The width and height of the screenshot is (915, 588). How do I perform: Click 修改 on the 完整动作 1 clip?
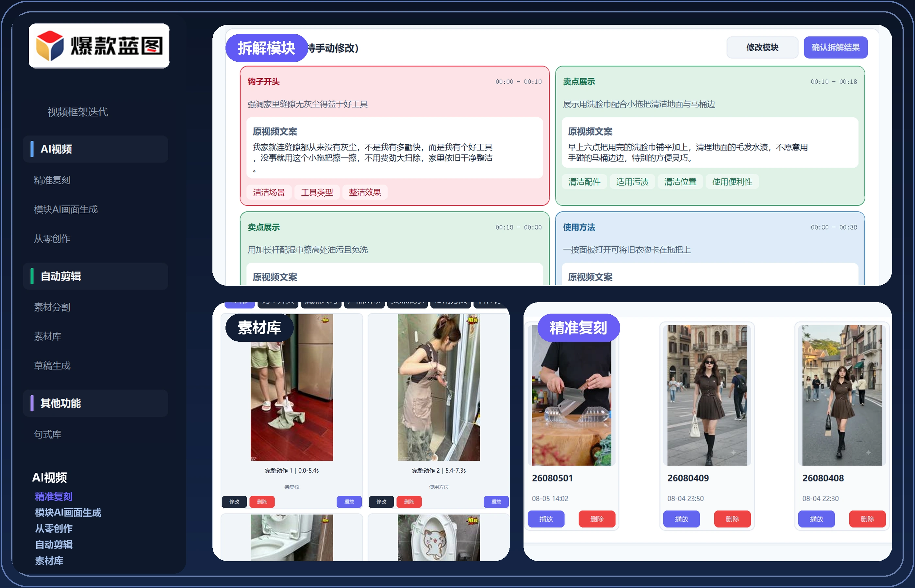click(235, 502)
